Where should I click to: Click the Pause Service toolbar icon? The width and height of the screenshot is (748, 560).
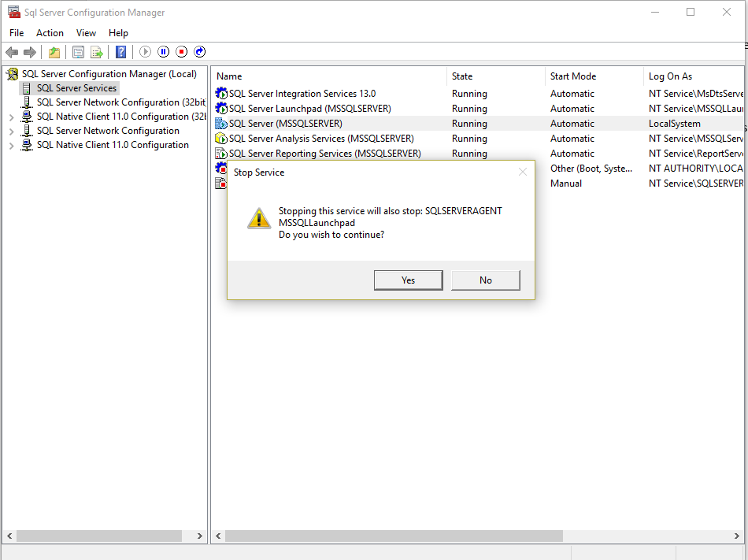tap(163, 51)
